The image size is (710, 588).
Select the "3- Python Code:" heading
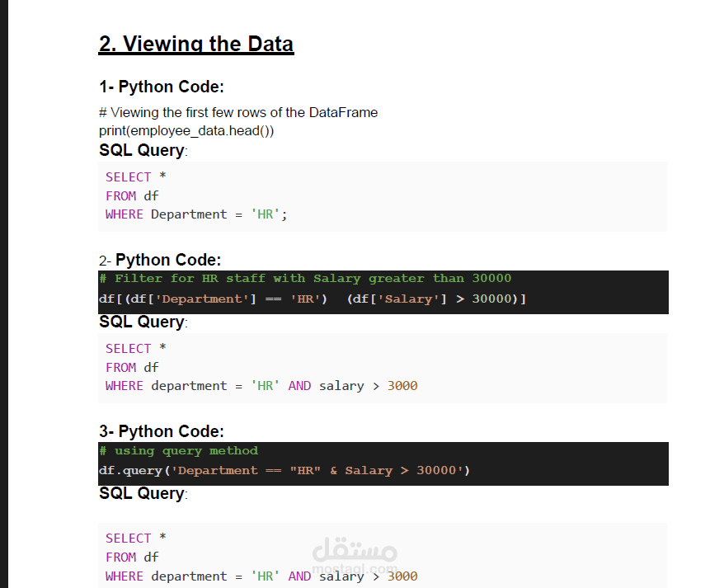[162, 431]
